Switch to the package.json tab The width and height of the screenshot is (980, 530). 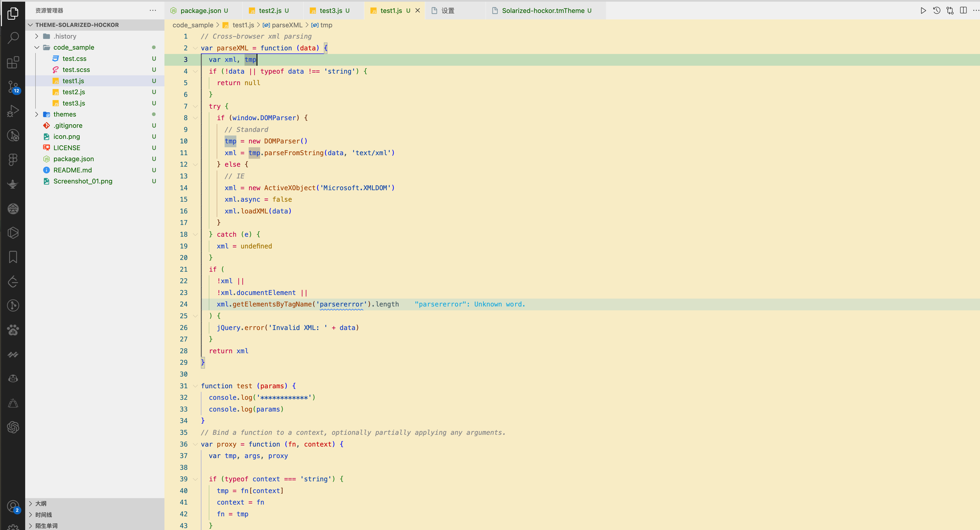pos(200,11)
